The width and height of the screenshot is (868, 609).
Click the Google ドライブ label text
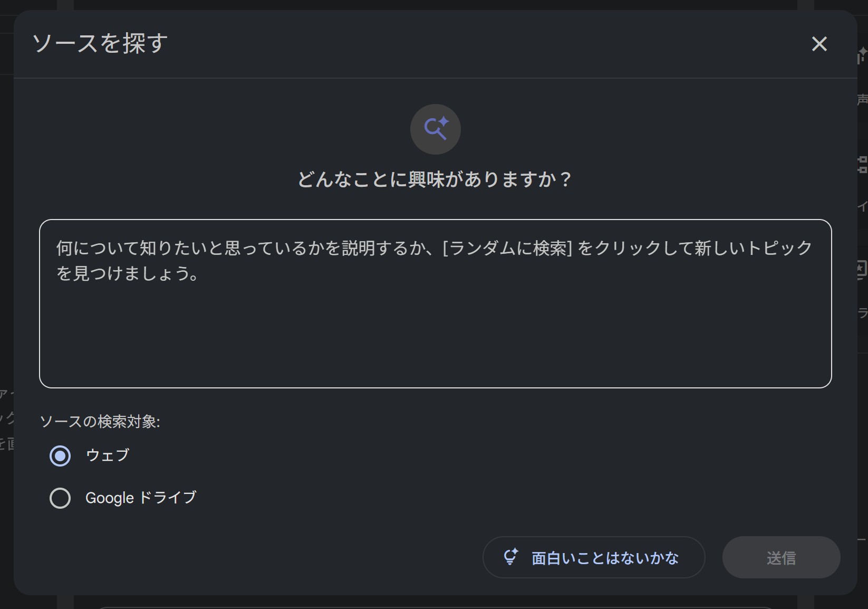[141, 498]
